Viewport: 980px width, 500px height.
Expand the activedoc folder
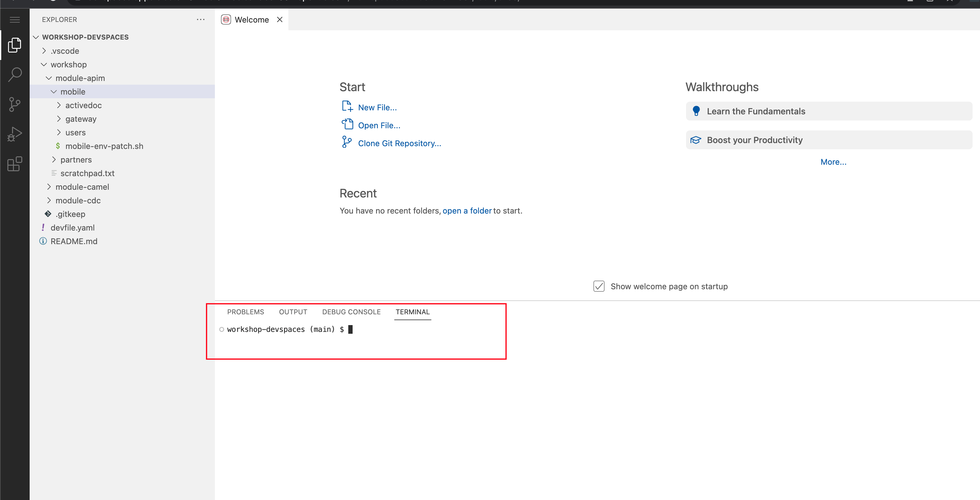(59, 105)
